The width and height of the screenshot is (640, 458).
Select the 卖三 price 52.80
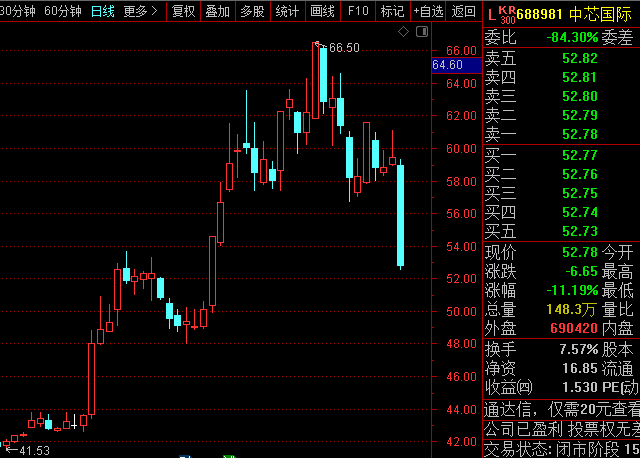tap(580, 96)
